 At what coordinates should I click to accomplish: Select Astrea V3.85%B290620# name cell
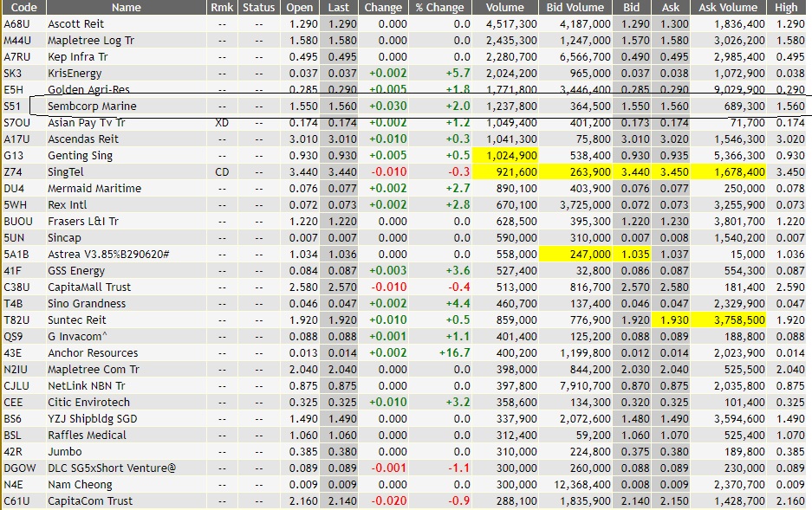108,254
